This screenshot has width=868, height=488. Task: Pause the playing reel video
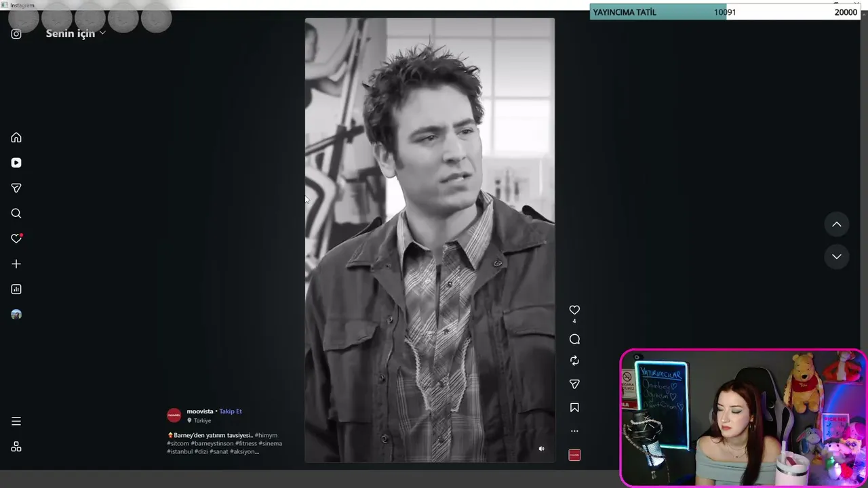[x=429, y=240]
